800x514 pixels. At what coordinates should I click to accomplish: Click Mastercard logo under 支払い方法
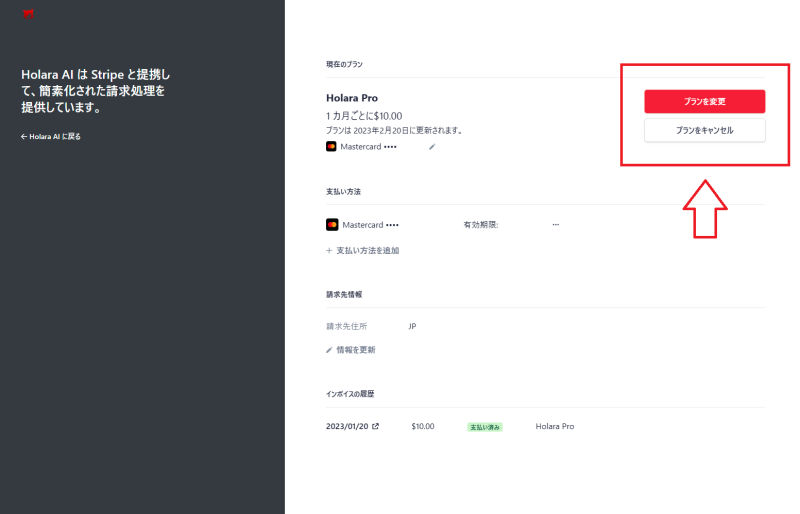coord(332,225)
